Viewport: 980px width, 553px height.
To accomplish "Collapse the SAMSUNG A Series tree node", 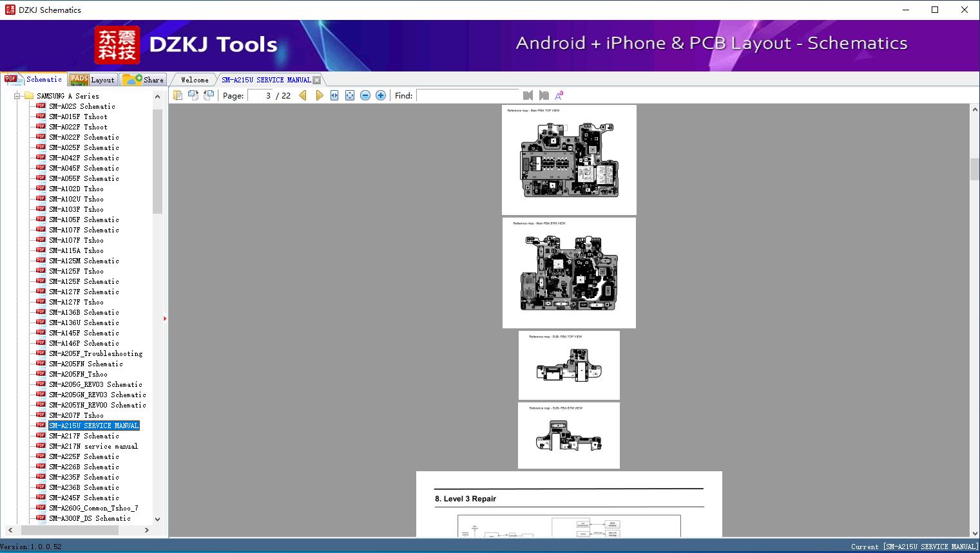I will [x=17, y=96].
